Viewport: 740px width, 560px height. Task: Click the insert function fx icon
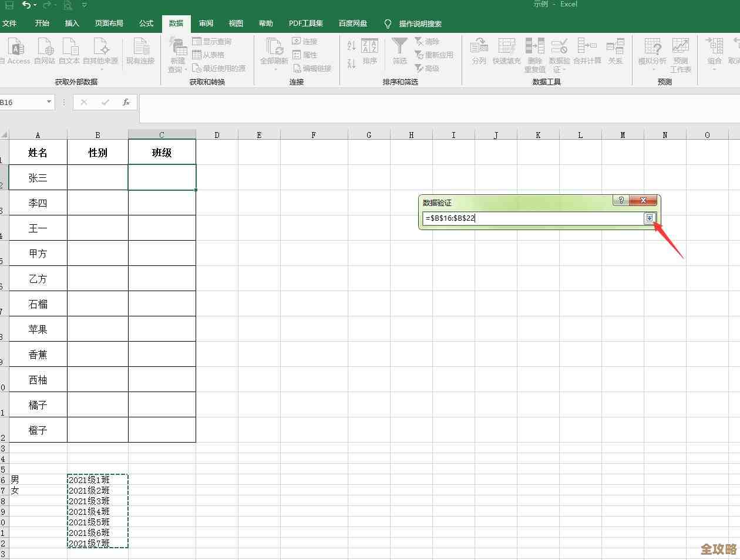126,102
